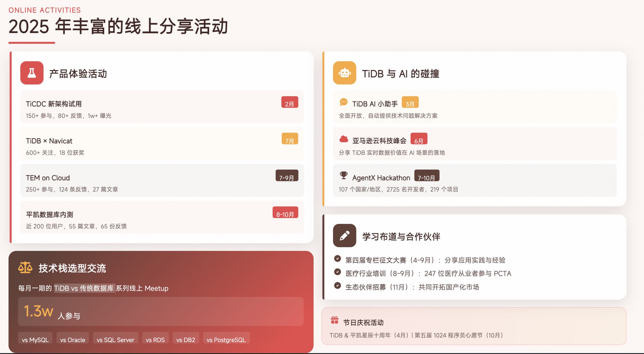Click the ONLINE ACTIVITIES label
Viewport: 644px width, 354px height.
[x=45, y=10]
